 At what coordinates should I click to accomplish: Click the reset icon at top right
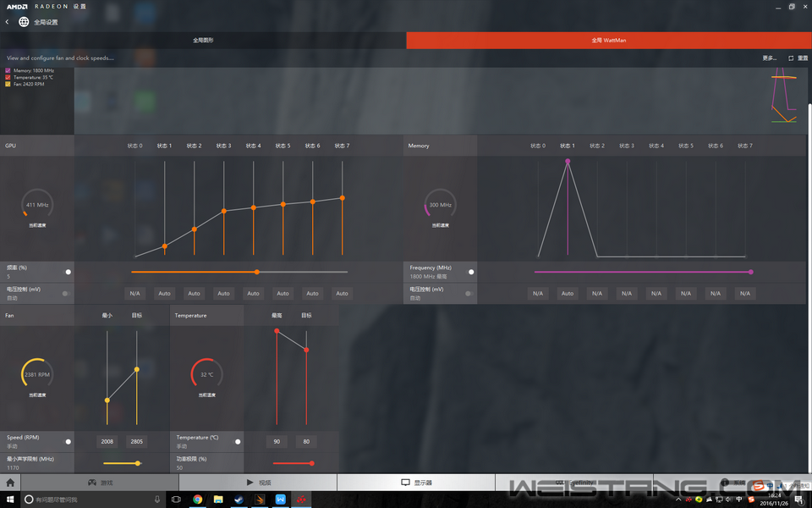click(791, 58)
